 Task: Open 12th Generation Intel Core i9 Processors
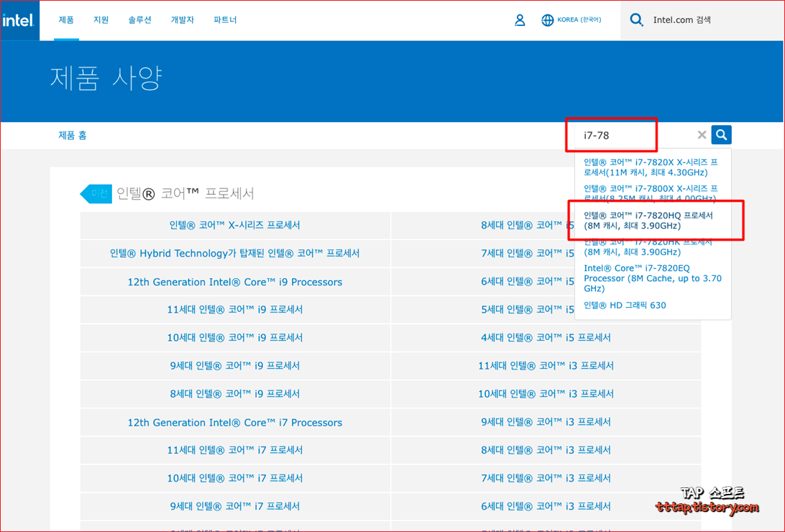click(235, 282)
